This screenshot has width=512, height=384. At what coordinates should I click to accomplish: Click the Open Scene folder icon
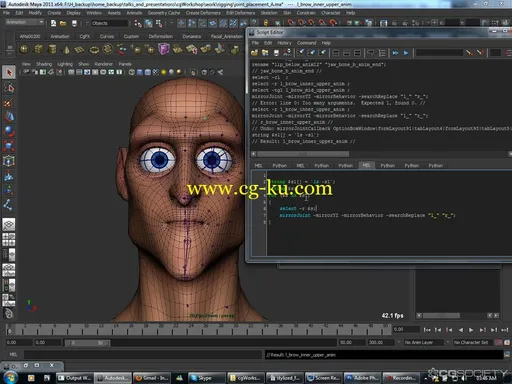(x=63, y=23)
